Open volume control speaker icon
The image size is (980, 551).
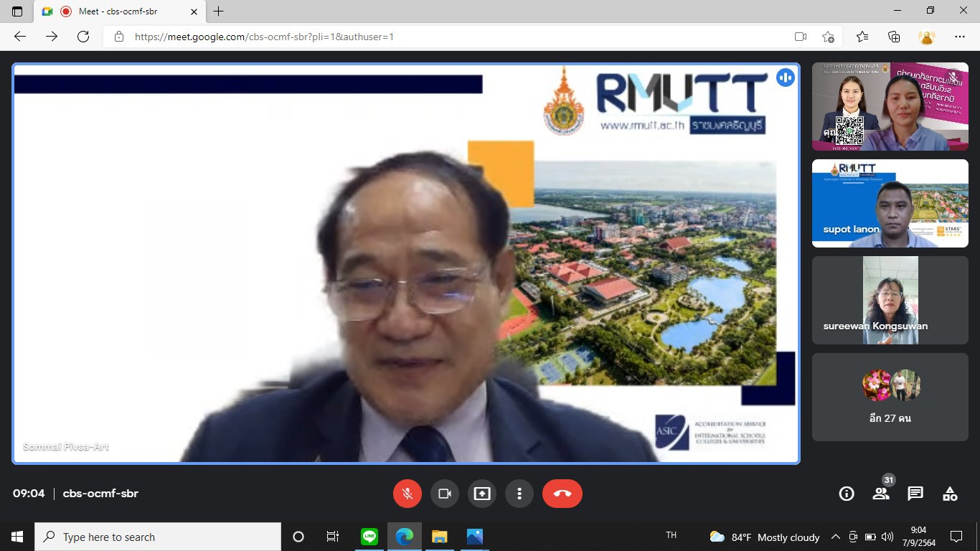tap(887, 537)
